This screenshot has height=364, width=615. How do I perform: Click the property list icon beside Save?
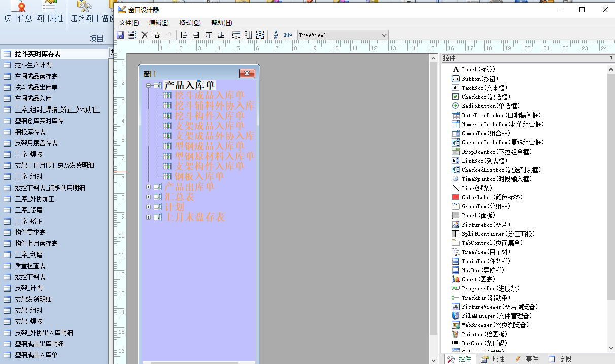[x=132, y=35]
